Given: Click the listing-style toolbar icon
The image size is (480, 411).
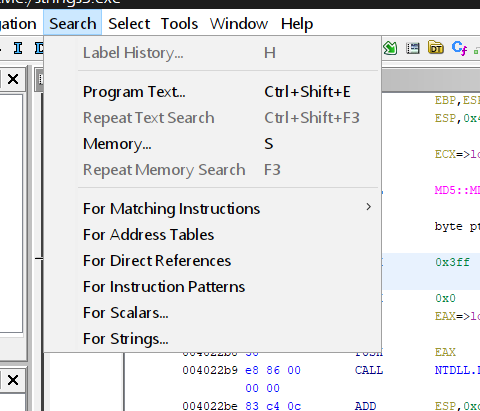Looking at the screenshot, I should 413,49.
